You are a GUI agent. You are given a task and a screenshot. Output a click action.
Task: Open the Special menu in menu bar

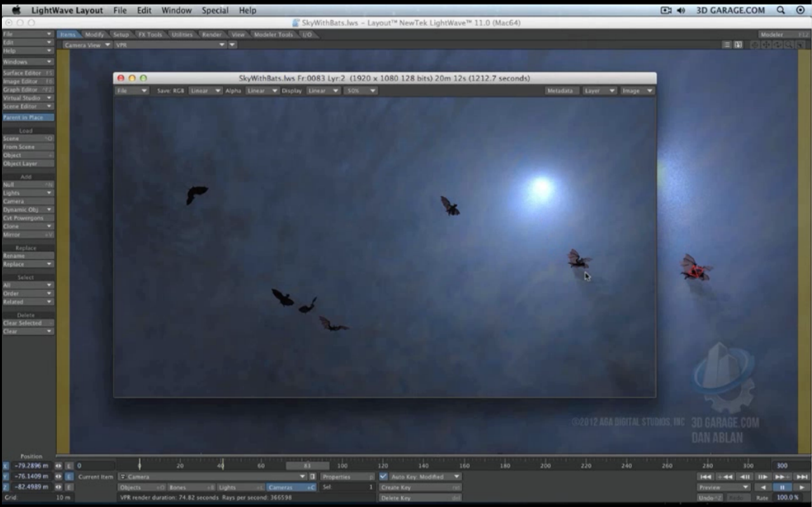click(215, 10)
